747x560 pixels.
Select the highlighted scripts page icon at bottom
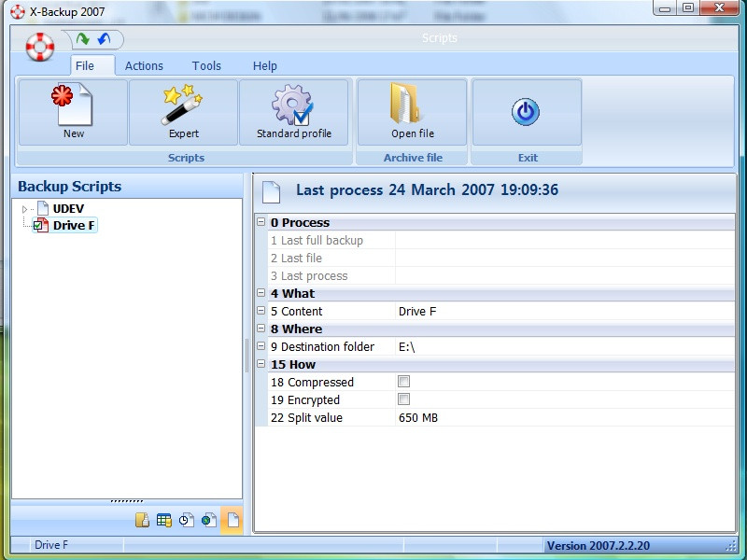click(x=232, y=520)
